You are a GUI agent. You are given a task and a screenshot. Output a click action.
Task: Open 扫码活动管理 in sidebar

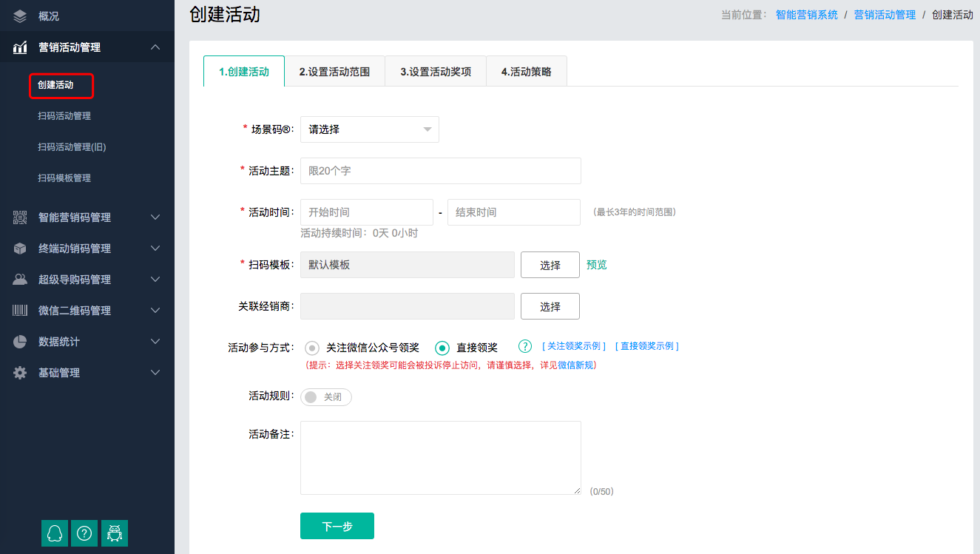tap(64, 116)
